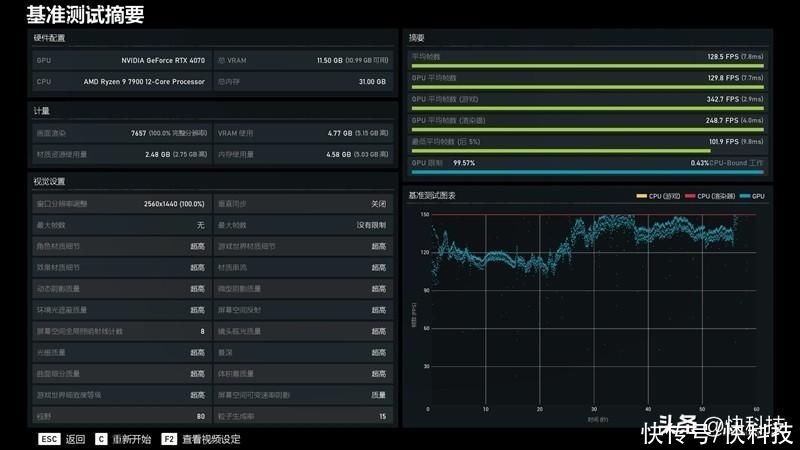The height and width of the screenshot is (450, 800).
Task: Click the 无 max frames value
Action: 201,225
